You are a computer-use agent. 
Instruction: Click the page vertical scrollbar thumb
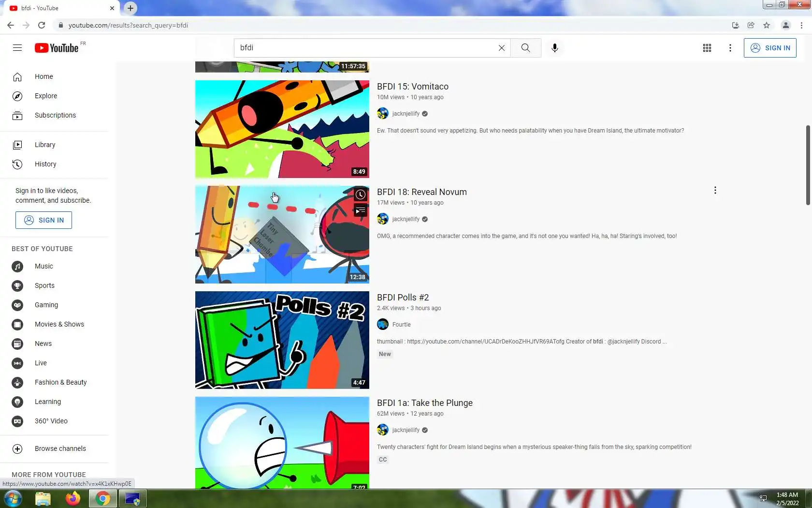tap(808, 164)
